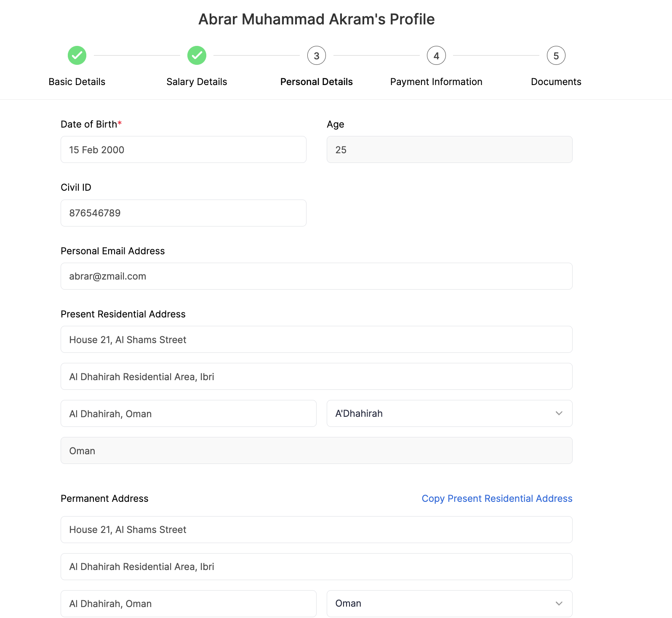Open Basic Details step label

[77, 82]
